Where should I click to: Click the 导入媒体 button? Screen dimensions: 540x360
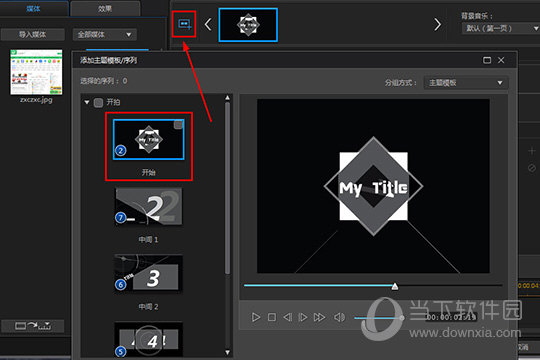(33, 34)
